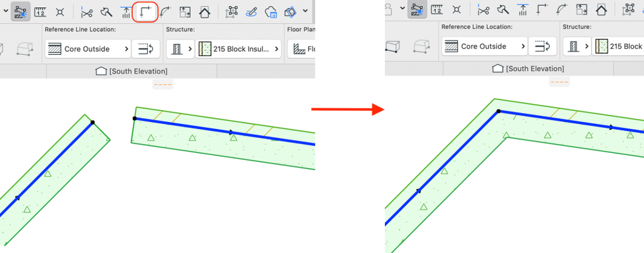Viewport: 644px width, 253px height.
Task: Switch to South Elevation tab, left screenshot
Action: (132, 71)
